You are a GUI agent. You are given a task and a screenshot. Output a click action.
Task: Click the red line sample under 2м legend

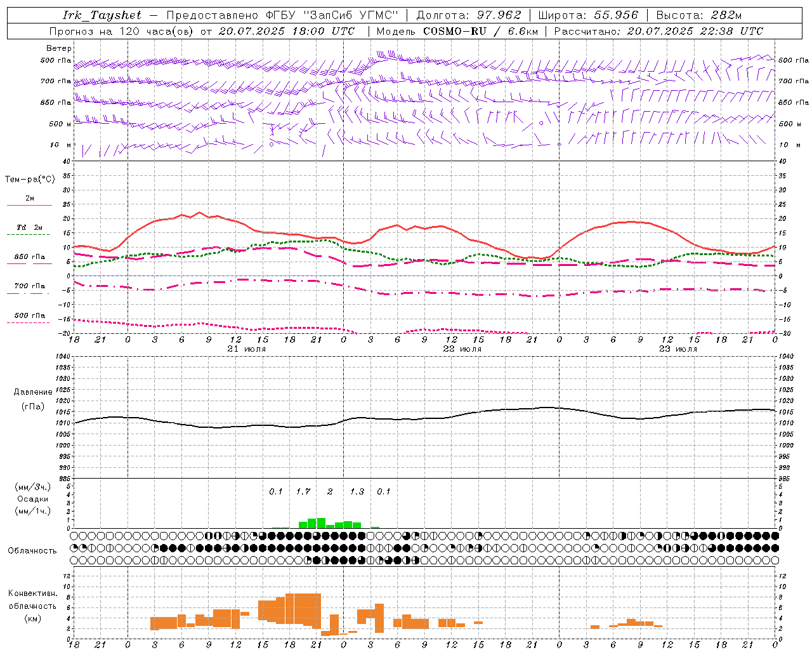[x=29, y=206]
